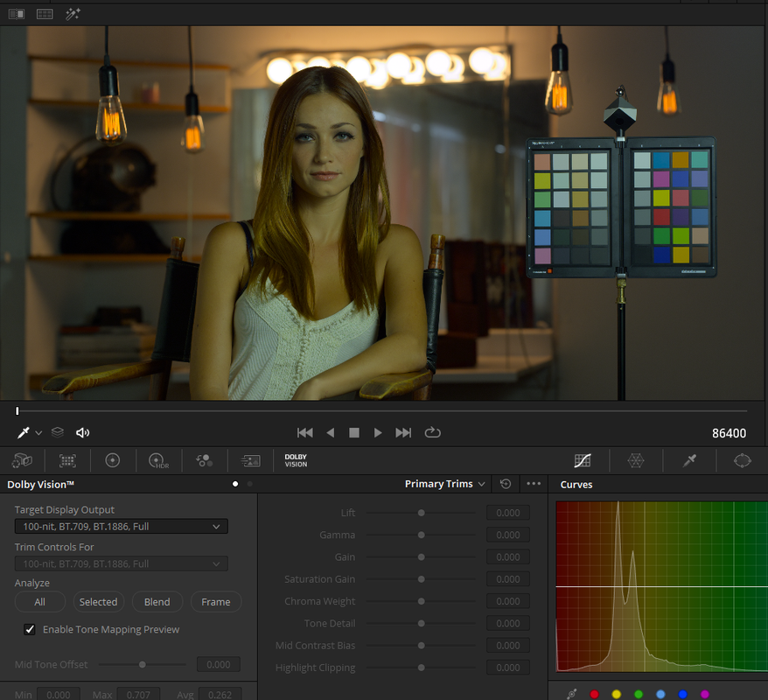Select the yellow hue curve swatch
Image resolution: width=768 pixels, height=700 pixels.
pos(616,694)
